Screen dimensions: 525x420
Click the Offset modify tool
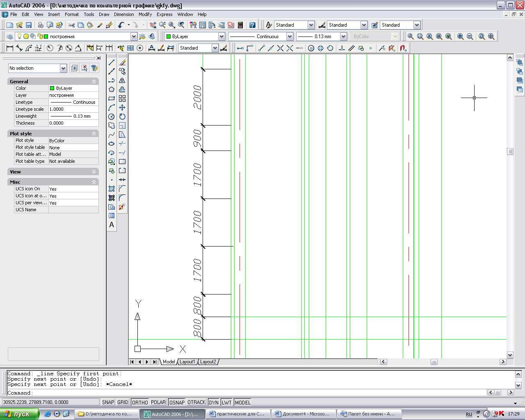(122, 89)
